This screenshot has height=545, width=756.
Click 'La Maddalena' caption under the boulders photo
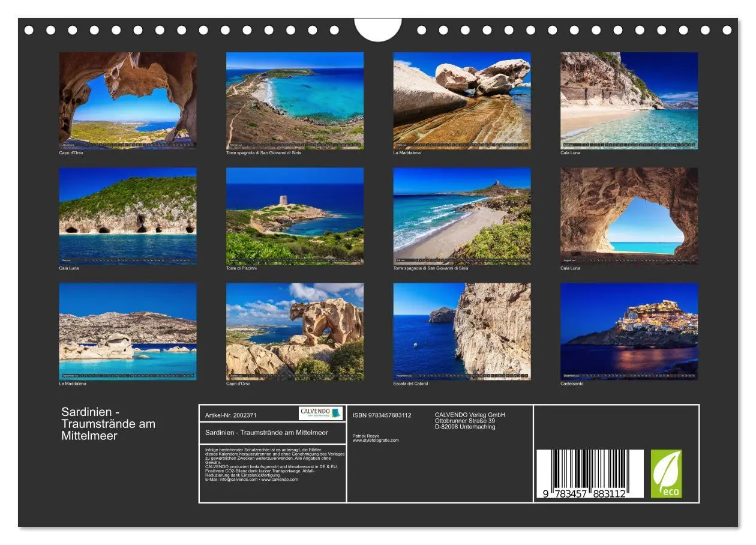[407, 152]
